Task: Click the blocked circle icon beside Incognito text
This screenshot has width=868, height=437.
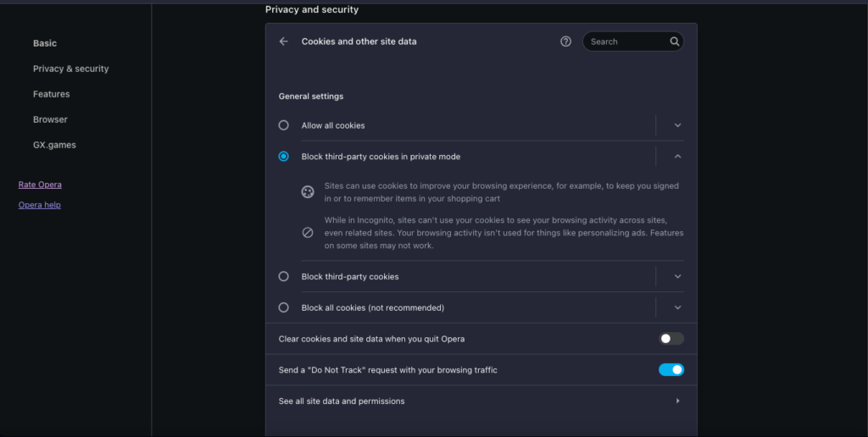Action: [308, 233]
